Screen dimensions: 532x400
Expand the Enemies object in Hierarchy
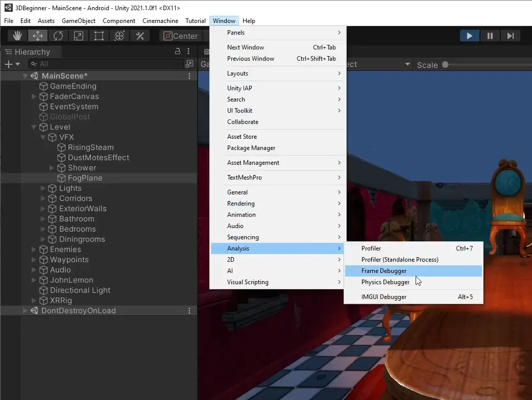pyautogui.click(x=34, y=249)
